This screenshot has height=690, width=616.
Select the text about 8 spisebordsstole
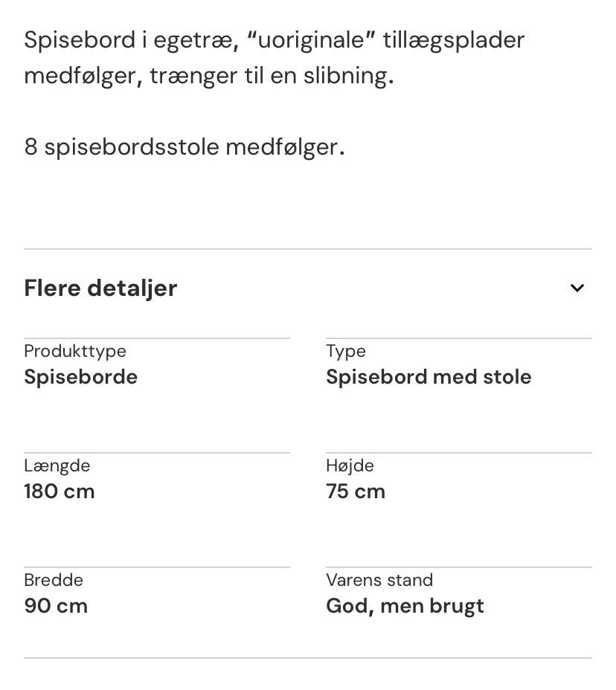[184, 146]
